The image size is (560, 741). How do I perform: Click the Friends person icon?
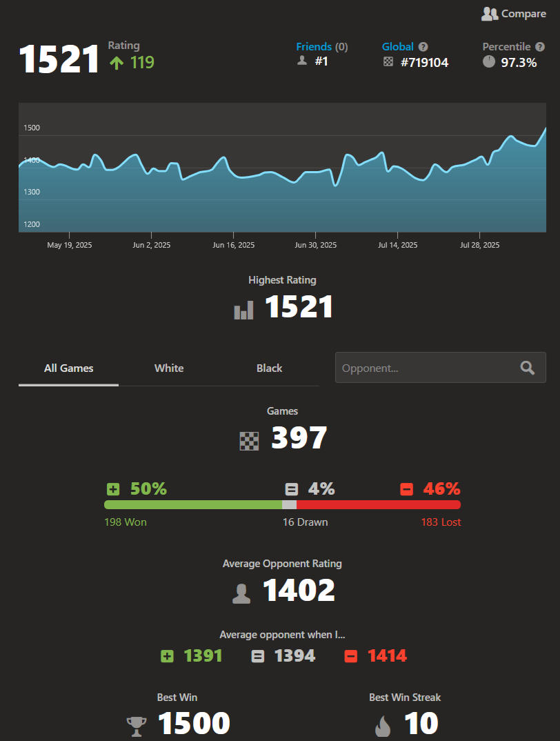[x=302, y=61]
